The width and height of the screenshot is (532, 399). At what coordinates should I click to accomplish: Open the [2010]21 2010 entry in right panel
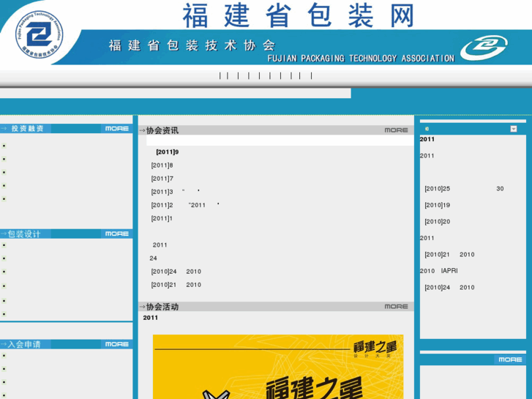(449, 255)
